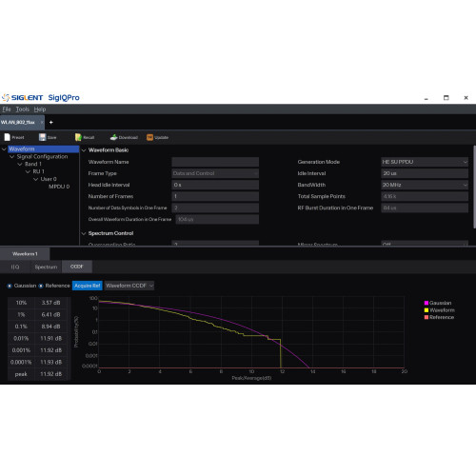Viewport: 476px width, 476px height.
Task: Click the Siglent SigIQPro logo
Action: tap(41, 98)
